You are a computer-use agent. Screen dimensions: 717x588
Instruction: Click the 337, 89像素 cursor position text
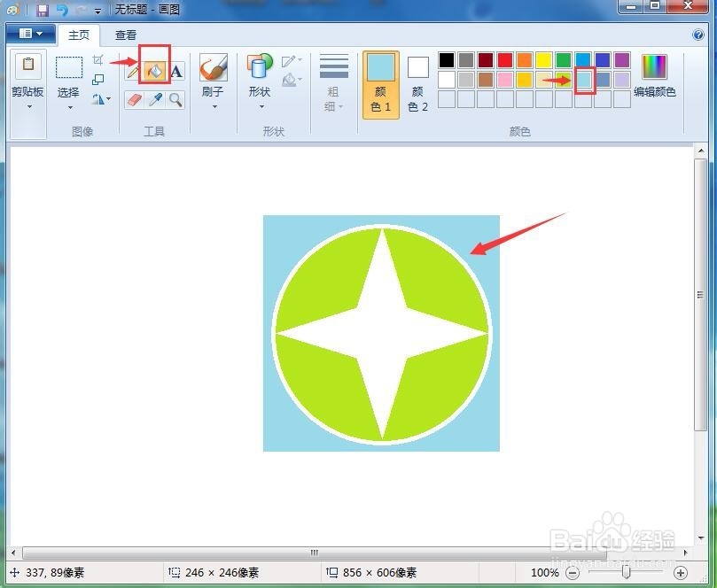55,573
